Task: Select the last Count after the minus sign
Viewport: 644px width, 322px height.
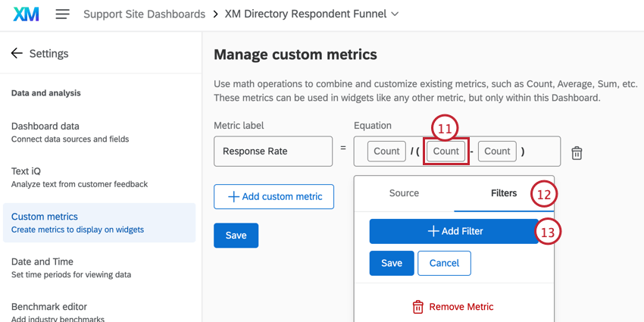Action: [497, 152]
